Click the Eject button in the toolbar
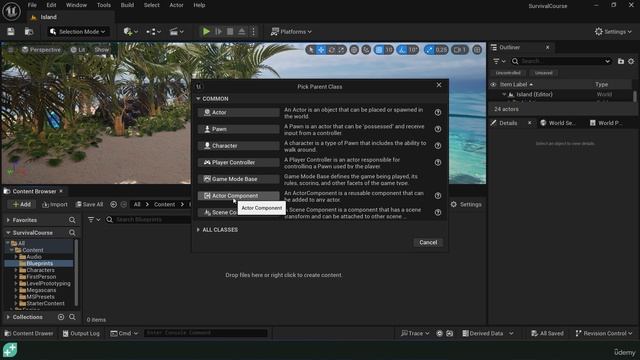The height and width of the screenshot is (360, 640). [242, 31]
